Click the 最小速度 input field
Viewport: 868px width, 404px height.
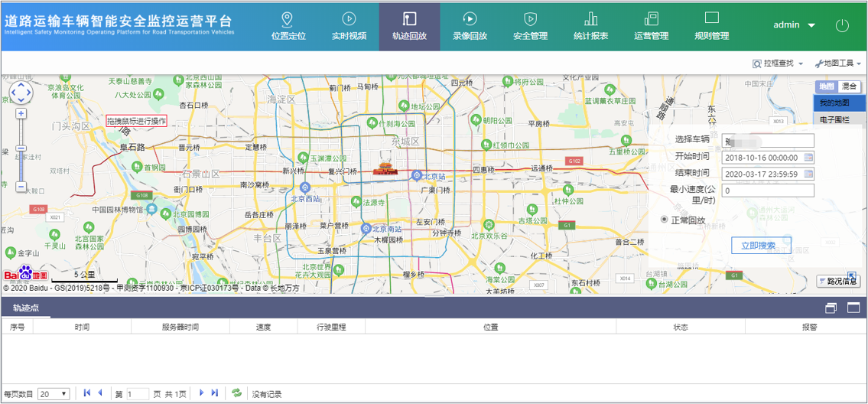(x=768, y=191)
